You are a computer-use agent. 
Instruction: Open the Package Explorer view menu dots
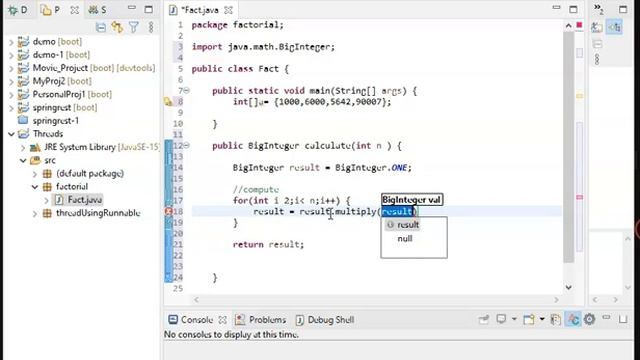[x=151, y=27]
